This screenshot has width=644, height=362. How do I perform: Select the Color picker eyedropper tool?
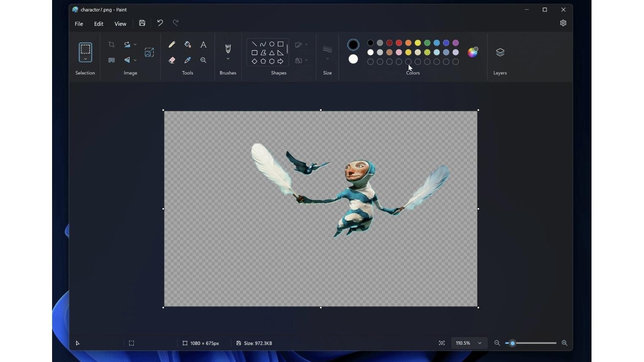click(188, 60)
